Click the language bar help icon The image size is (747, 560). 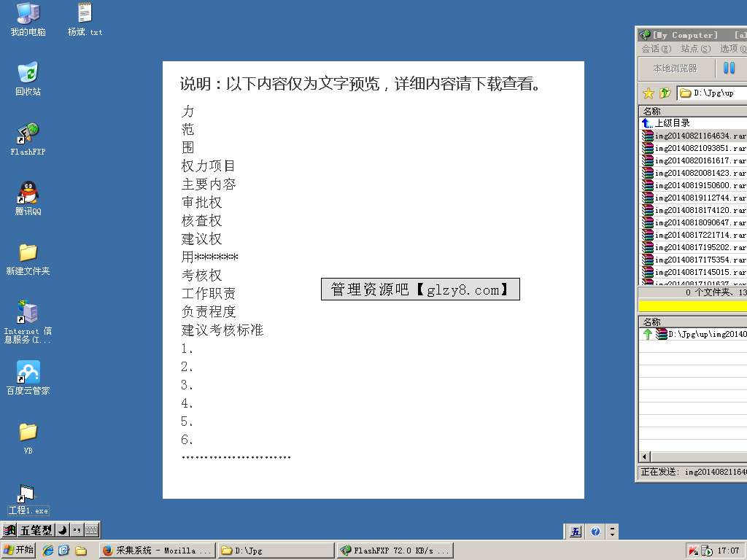[595, 532]
